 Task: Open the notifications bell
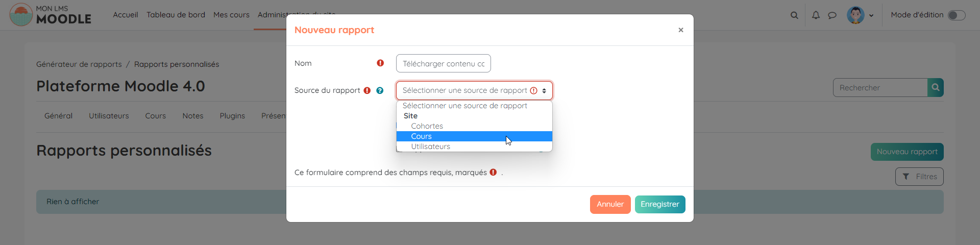[x=816, y=15]
